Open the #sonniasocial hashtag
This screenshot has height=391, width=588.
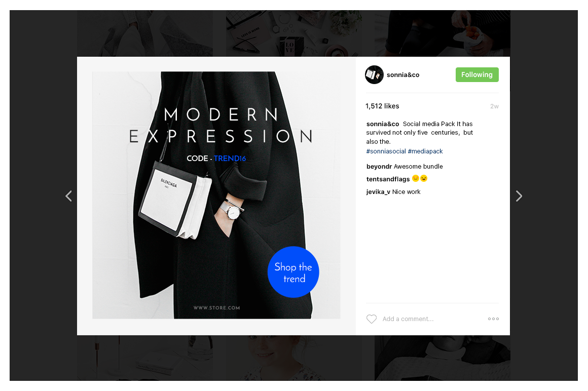(x=386, y=151)
